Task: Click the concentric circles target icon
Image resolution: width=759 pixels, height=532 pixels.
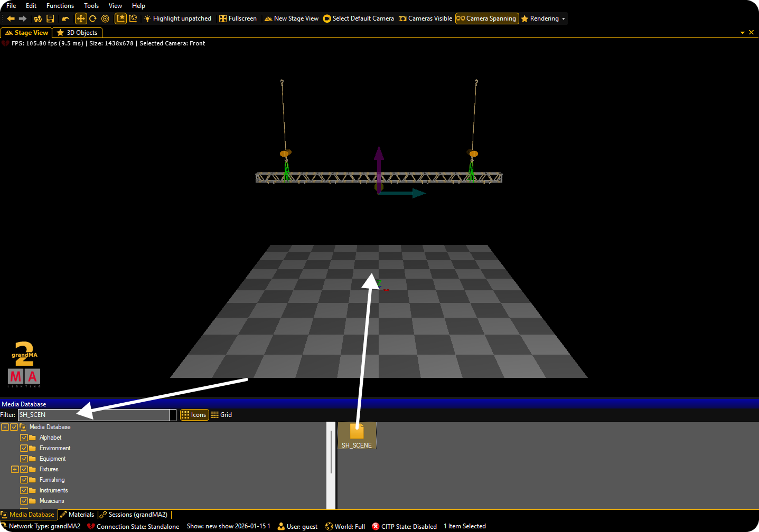Action: point(105,18)
